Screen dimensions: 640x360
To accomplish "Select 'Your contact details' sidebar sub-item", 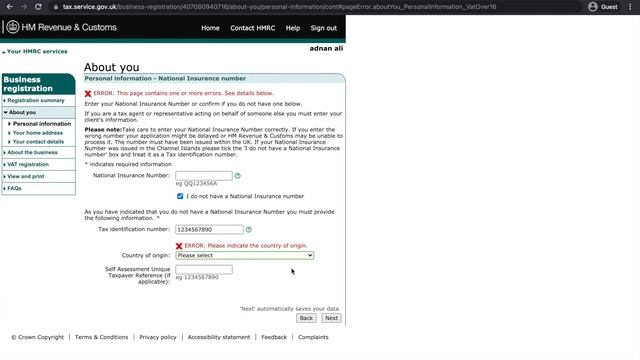I will point(38,142).
